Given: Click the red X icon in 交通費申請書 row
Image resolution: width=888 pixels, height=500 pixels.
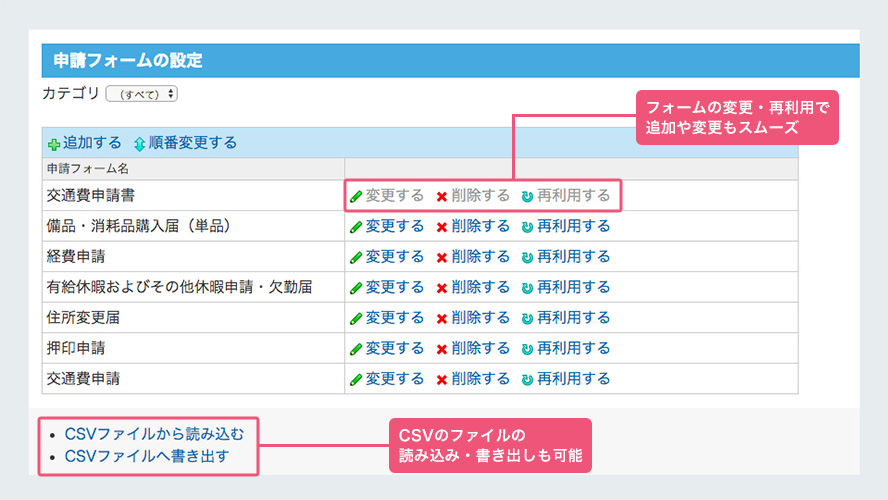Looking at the screenshot, I should (x=441, y=196).
